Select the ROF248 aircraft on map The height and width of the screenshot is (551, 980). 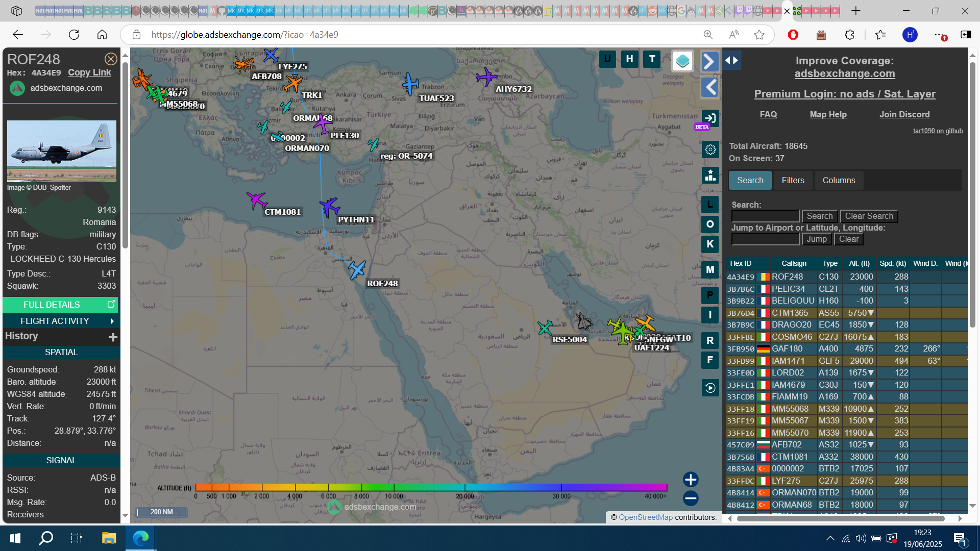coord(357,270)
